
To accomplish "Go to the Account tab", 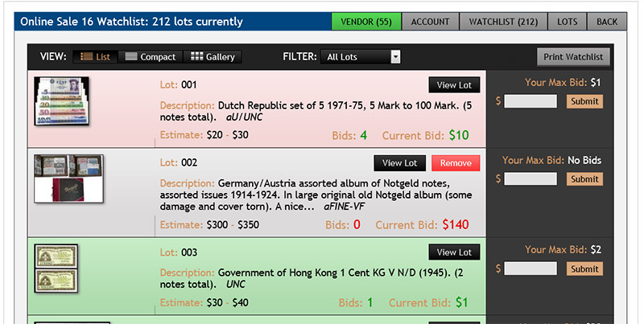I will 430,22.
